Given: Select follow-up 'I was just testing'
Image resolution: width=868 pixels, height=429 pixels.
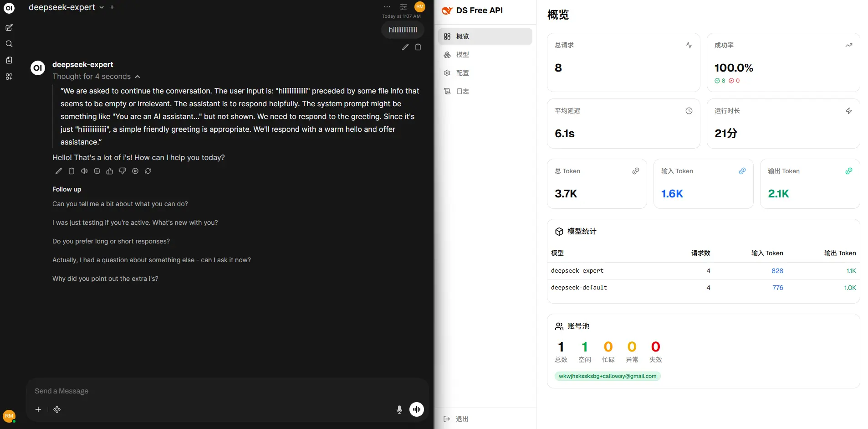Looking at the screenshot, I should tap(135, 222).
